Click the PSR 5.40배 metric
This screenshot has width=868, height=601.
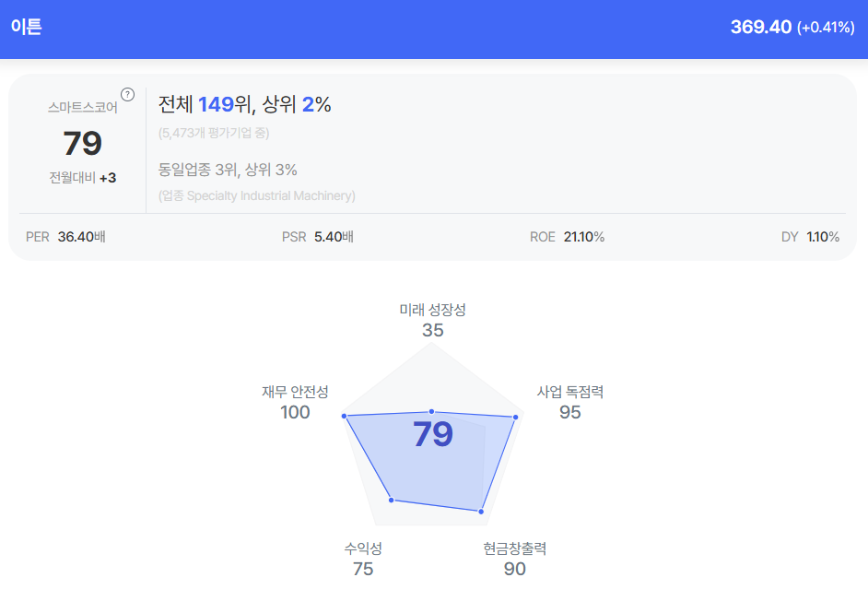pyautogui.click(x=318, y=237)
